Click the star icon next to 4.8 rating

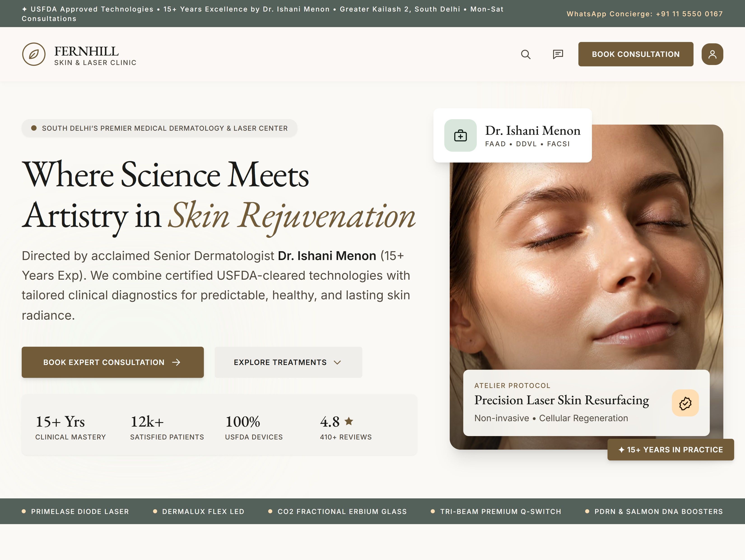349,421
